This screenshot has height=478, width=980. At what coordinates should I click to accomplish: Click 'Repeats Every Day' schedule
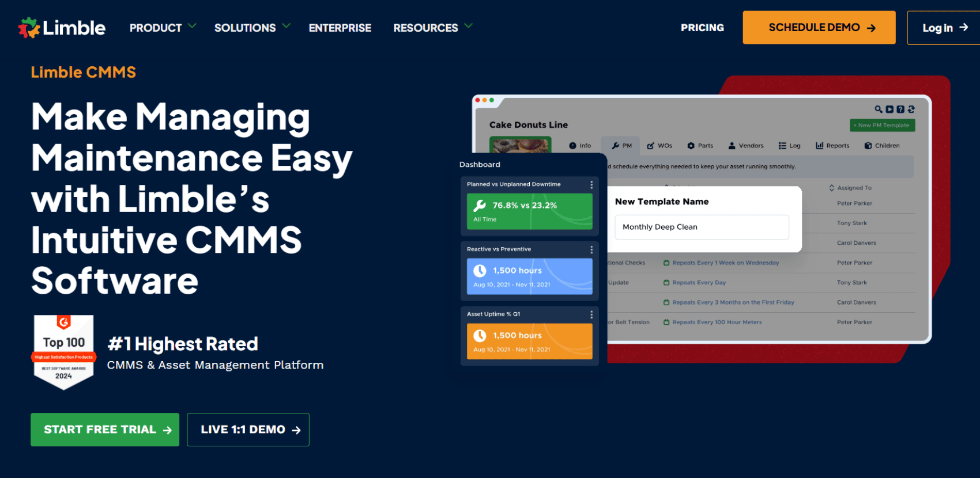pyautogui.click(x=699, y=283)
